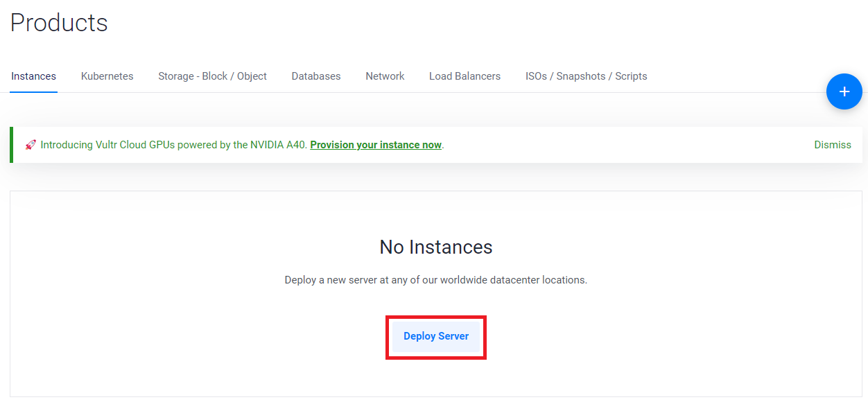The image size is (868, 402).
Task: Click the Products page heading
Action: pyautogui.click(x=59, y=23)
